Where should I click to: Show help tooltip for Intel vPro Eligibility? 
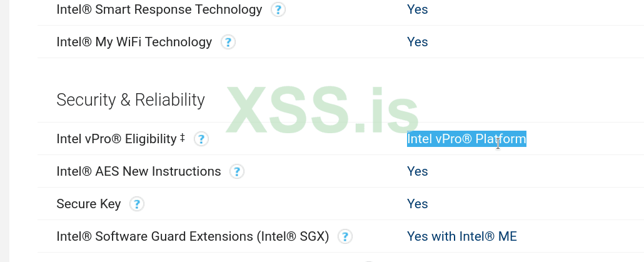click(x=201, y=139)
